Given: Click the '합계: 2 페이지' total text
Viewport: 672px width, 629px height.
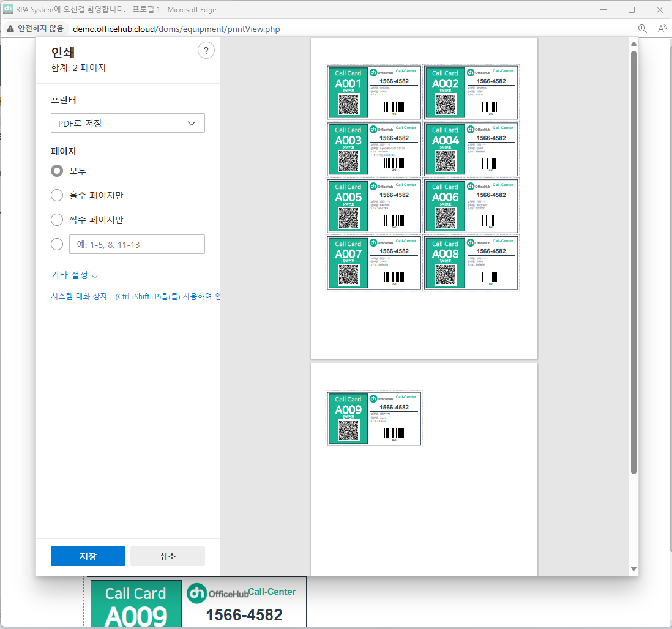Looking at the screenshot, I should click(78, 68).
